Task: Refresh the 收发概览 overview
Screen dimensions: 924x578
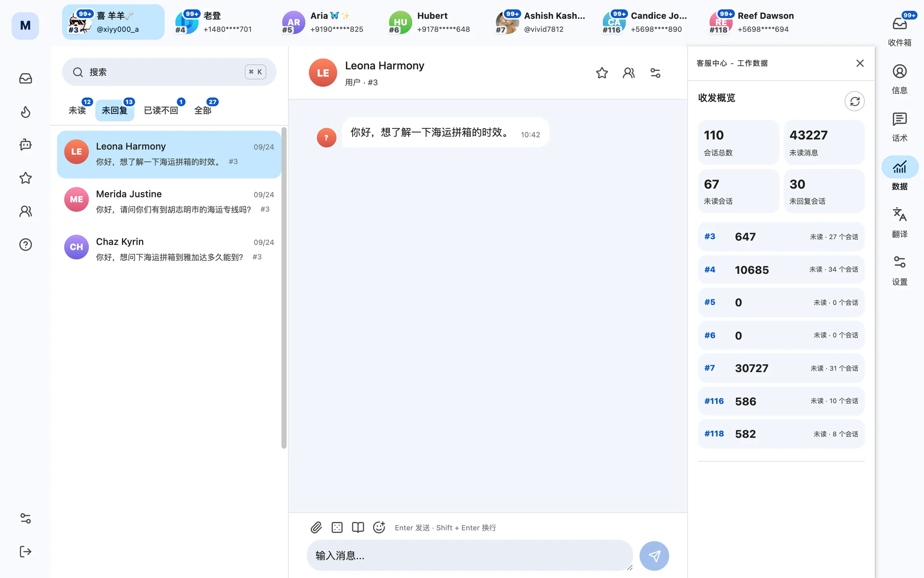Action: 854,101
